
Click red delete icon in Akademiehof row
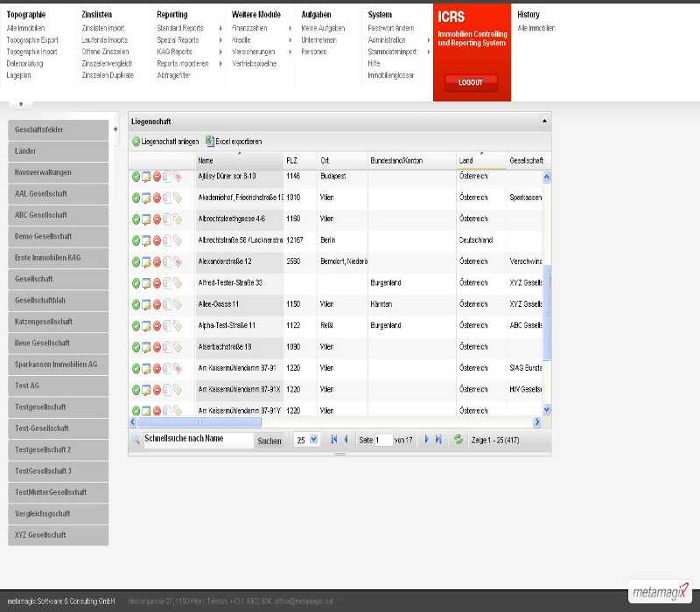[157, 198]
